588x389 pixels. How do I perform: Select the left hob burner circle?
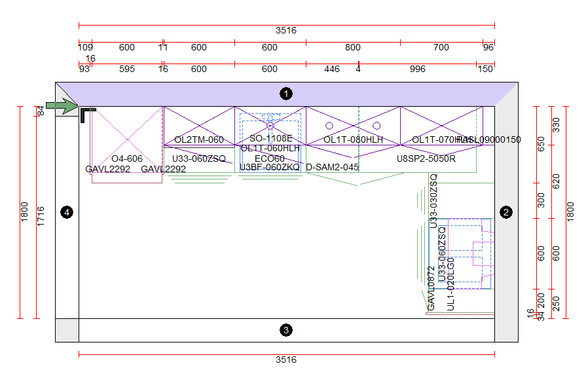pyautogui.click(x=329, y=125)
